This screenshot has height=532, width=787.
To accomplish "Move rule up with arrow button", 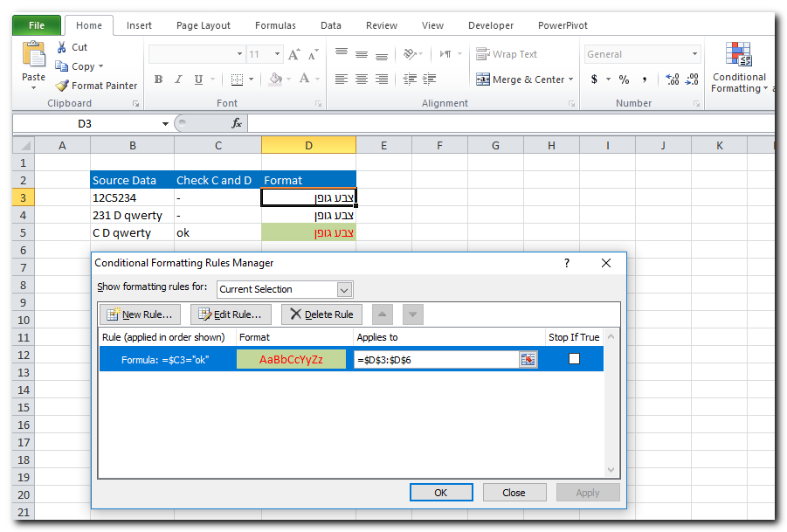I will (x=383, y=314).
